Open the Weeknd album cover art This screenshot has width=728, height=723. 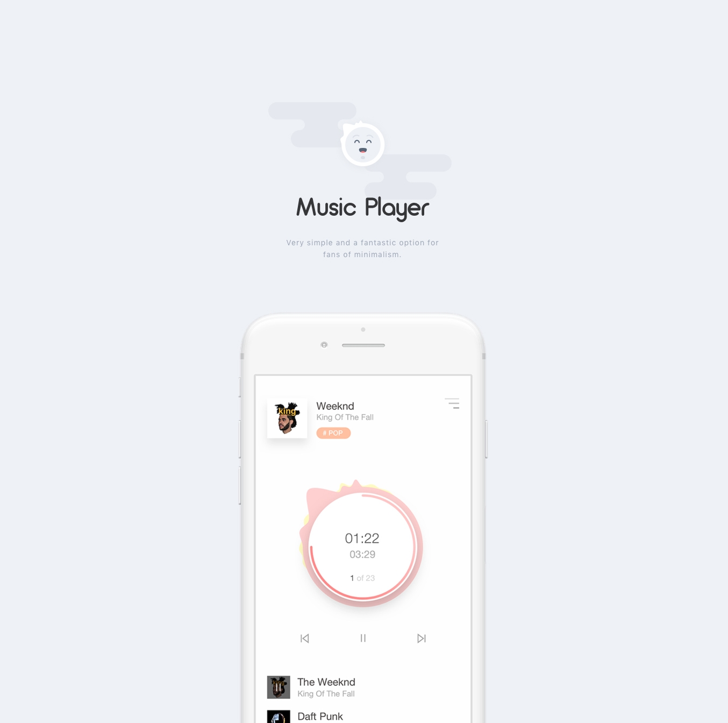coord(287,418)
